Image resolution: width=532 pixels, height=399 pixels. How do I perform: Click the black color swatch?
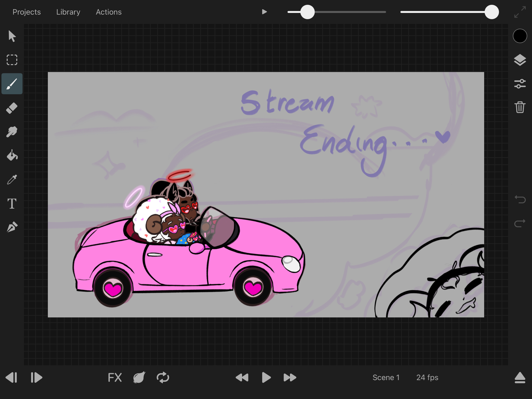[520, 36]
